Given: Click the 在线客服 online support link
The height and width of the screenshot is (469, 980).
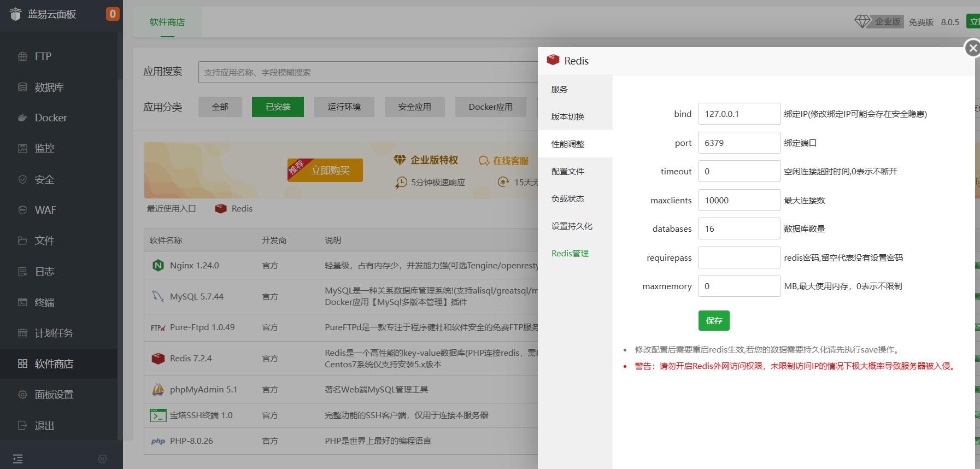Looking at the screenshot, I should (503, 160).
